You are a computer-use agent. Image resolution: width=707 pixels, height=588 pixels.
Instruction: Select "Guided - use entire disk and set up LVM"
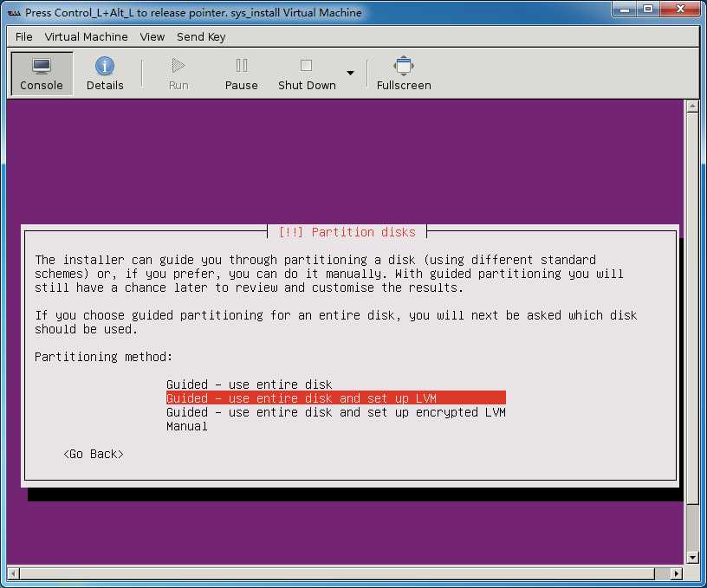click(336, 398)
